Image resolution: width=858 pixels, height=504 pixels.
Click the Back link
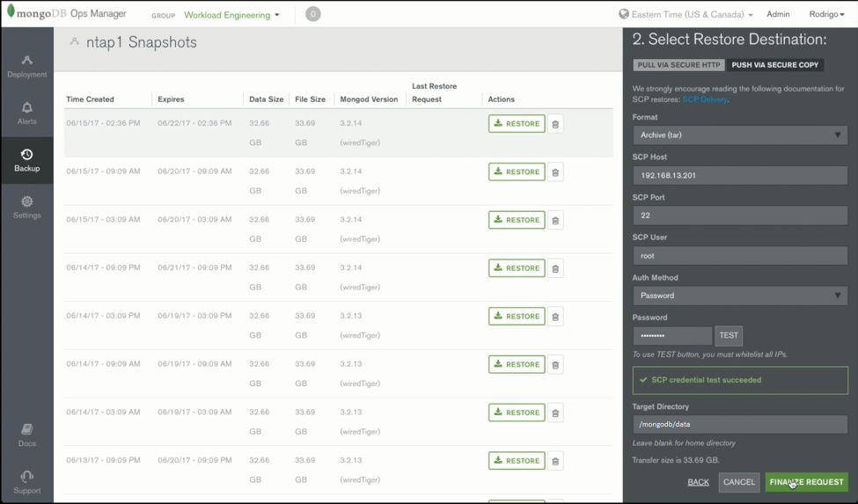[698, 482]
